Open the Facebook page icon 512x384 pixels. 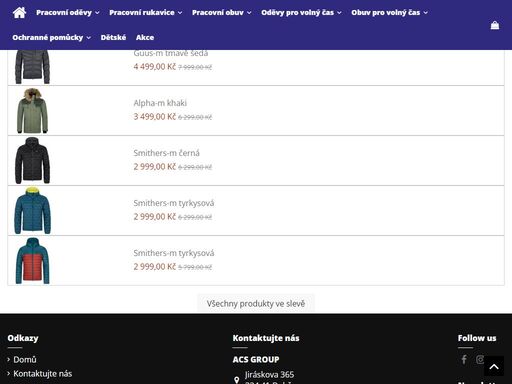(x=464, y=359)
